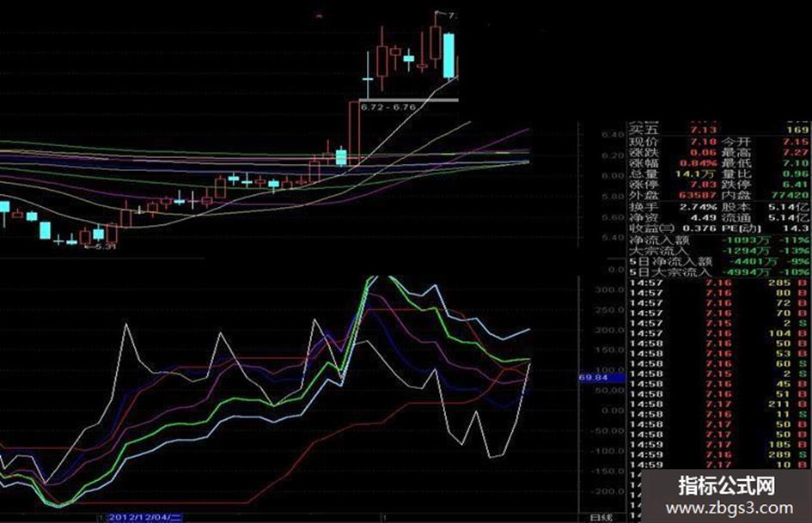812x523 pixels.
Task: Click the 净资 value 4.49
Action: pos(703,217)
